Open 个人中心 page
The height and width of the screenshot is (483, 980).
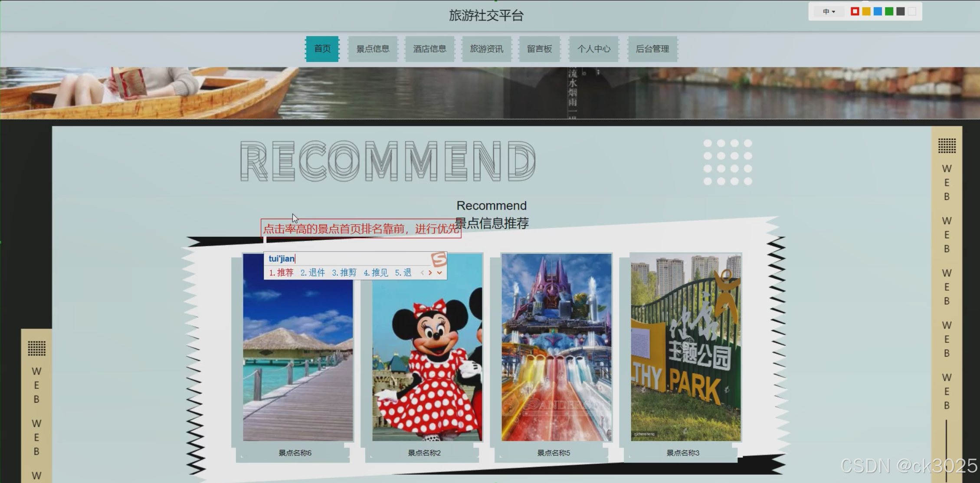[x=593, y=49]
